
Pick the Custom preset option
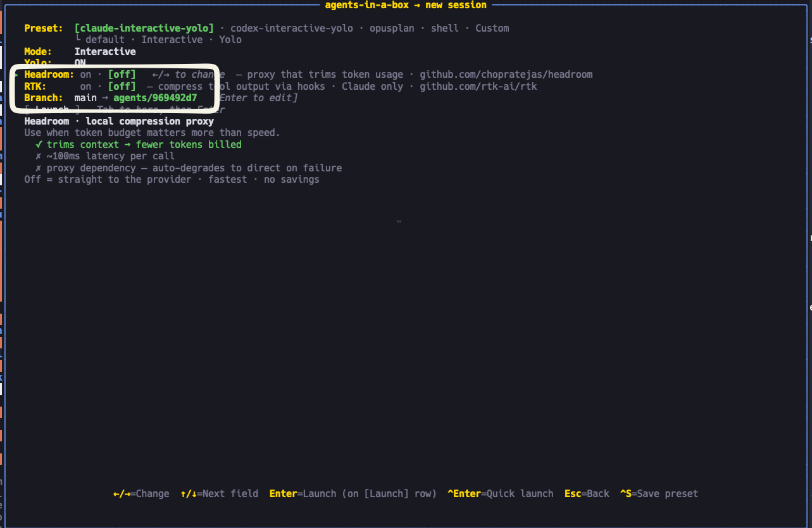[x=492, y=28]
